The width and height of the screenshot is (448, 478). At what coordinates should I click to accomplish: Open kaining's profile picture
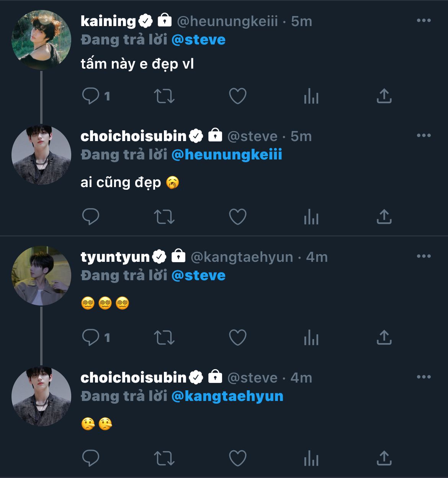[x=41, y=40]
